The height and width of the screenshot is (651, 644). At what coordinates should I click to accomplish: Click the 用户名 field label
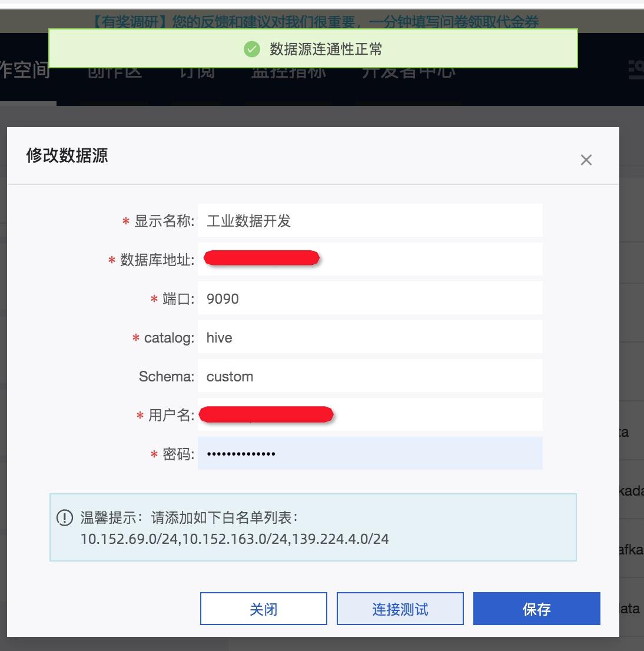pos(171,415)
